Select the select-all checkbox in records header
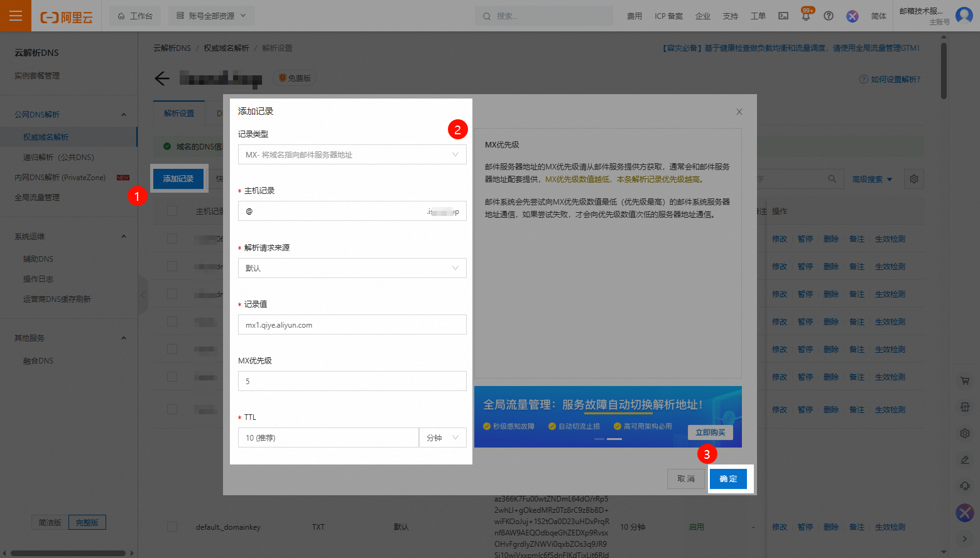The image size is (980, 558). [x=171, y=211]
